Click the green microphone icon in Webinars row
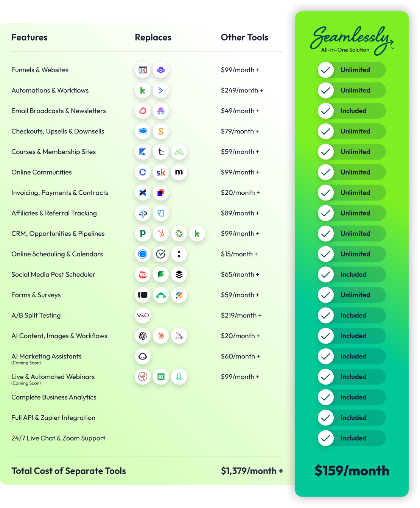Screen dimensions: 420x508 tap(179, 377)
